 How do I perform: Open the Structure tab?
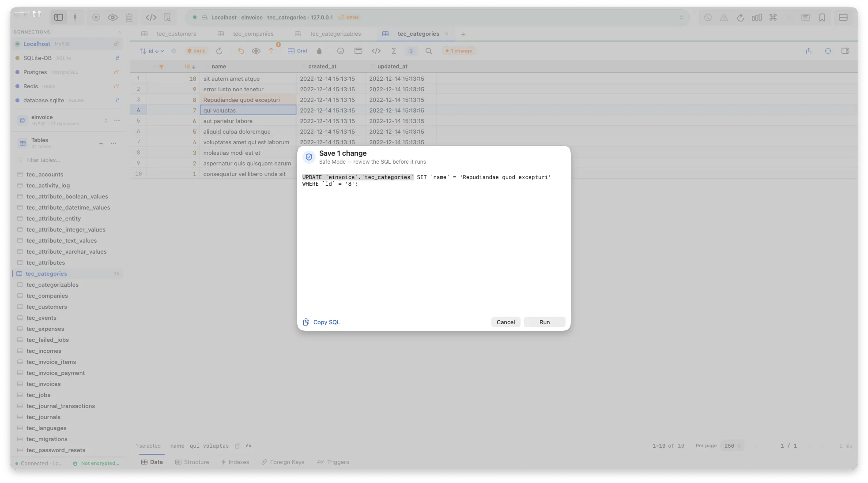[x=192, y=462]
